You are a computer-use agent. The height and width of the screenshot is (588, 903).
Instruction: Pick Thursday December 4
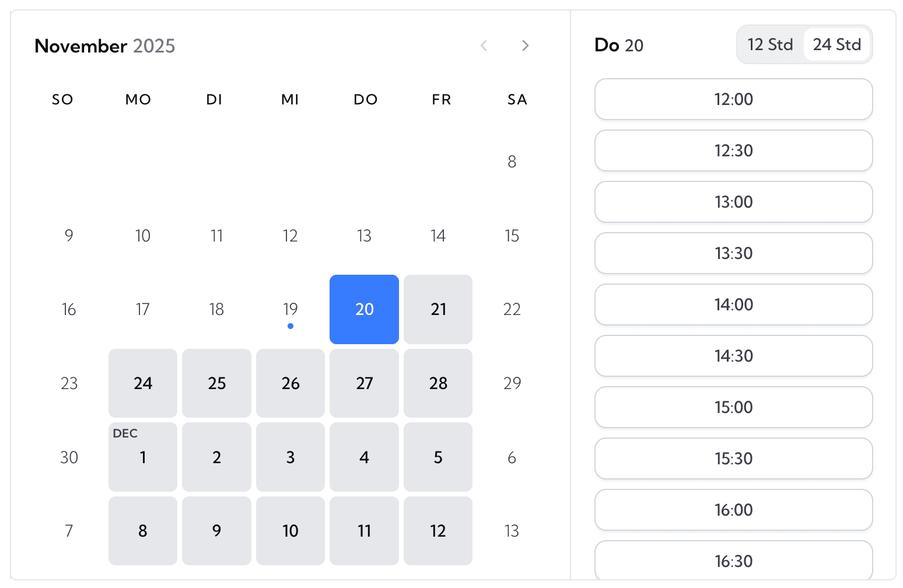coord(364,457)
